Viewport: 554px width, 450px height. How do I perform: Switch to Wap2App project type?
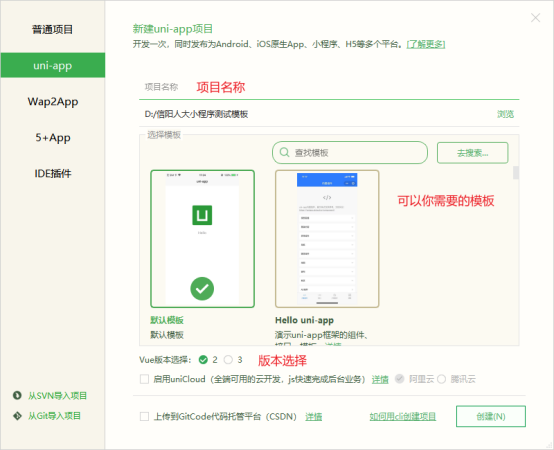[x=53, y=102]
